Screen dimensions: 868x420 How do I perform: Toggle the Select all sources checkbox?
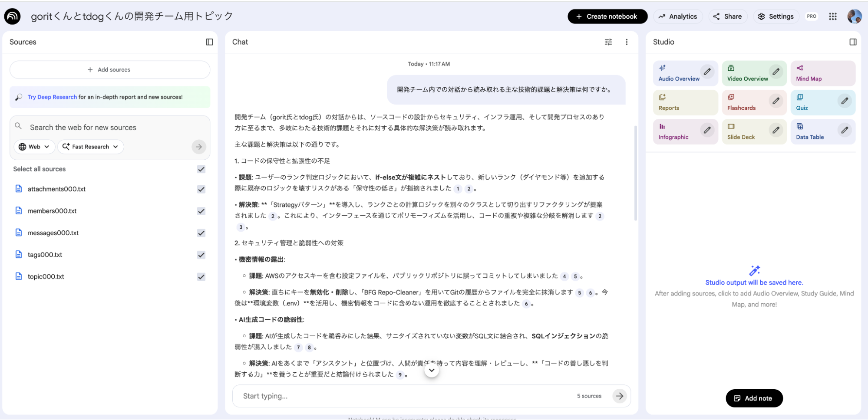click(201, 169)
